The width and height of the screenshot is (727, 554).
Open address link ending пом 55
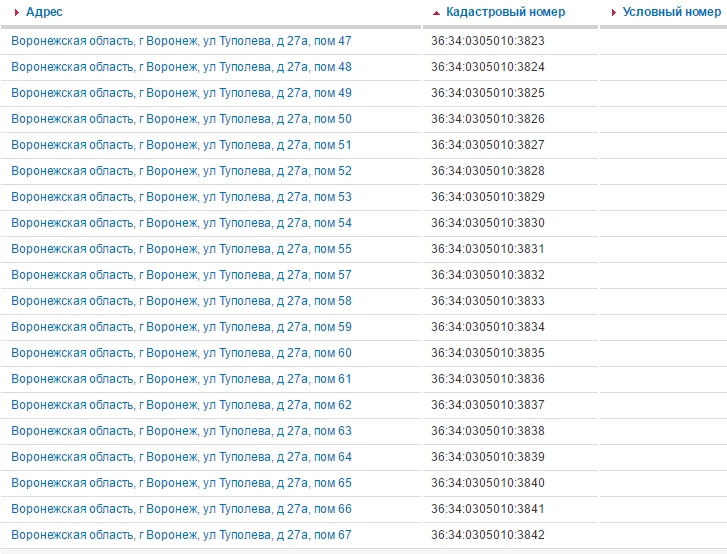[x=181, y=248]
